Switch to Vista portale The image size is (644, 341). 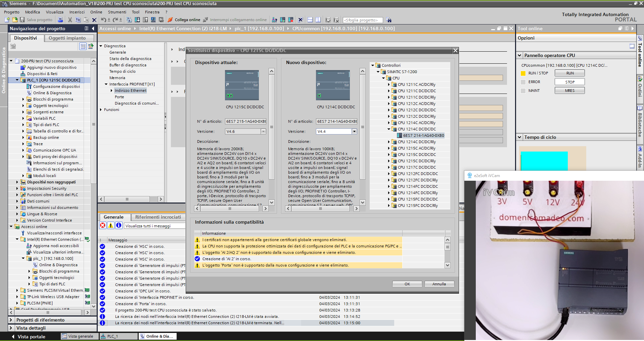(29, 337)
